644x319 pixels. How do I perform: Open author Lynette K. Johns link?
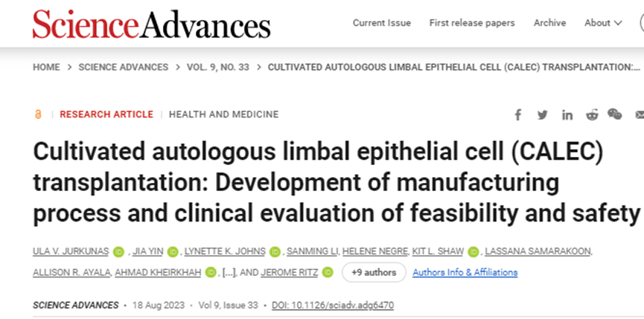[x=226, y=252]
